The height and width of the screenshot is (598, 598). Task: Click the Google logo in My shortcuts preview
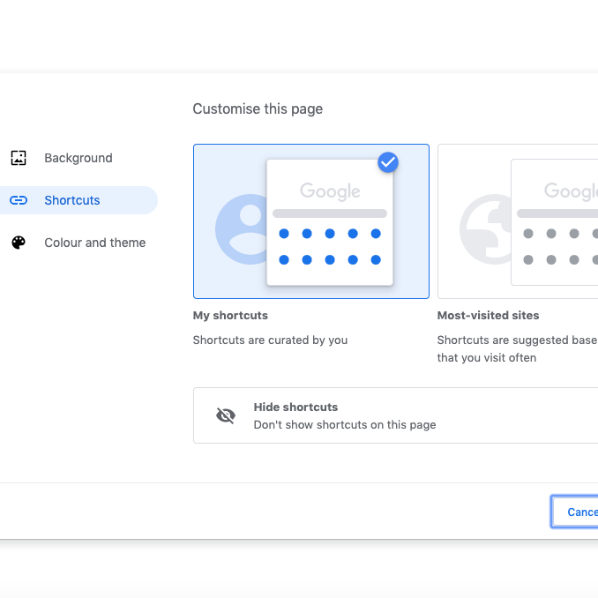pos(330,191)
